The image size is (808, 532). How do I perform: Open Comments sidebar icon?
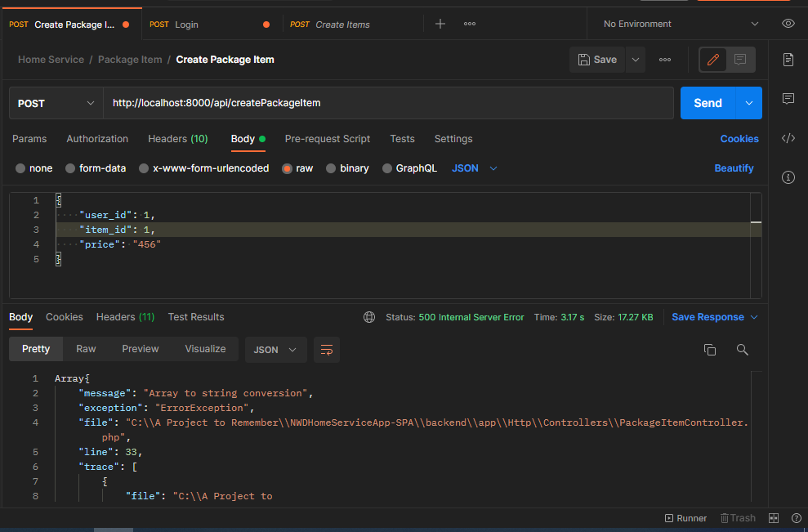[x=788, y=98]
